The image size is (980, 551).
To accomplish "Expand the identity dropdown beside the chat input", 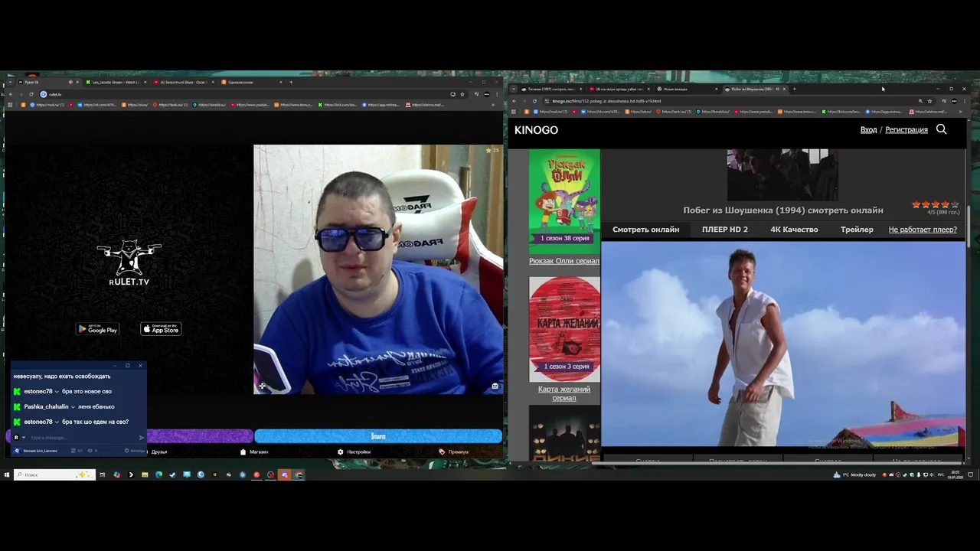I will click(24, 438).
